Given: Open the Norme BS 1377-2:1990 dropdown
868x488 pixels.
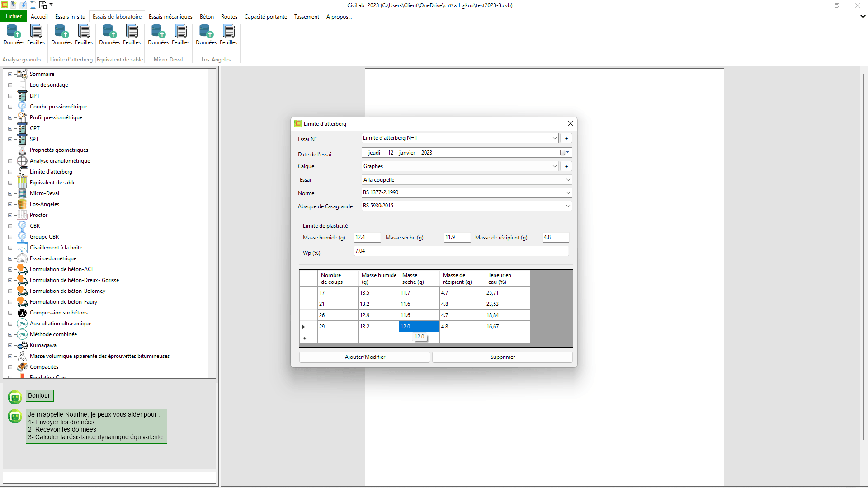Looking at the screenshot, I should click(568, 193).
